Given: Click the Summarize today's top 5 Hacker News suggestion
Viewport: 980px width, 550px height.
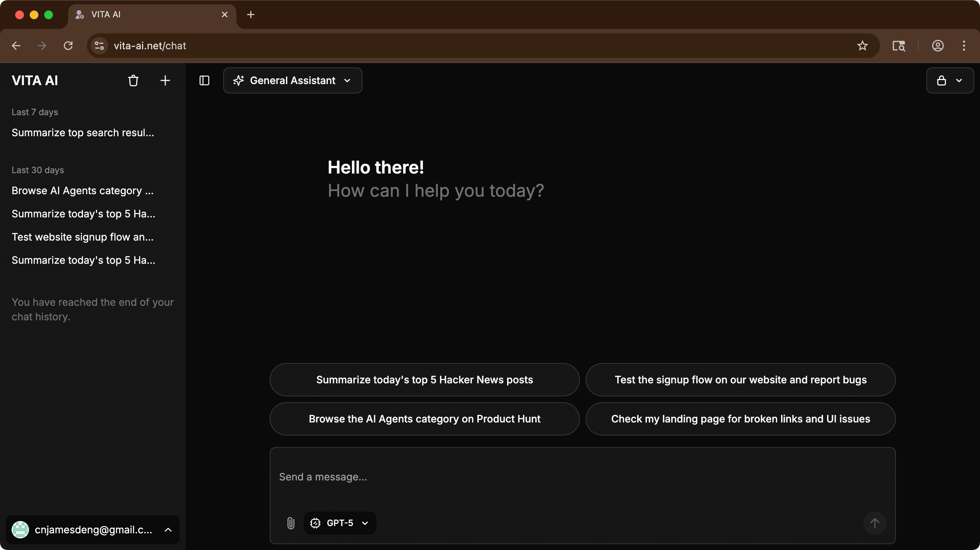Looking at the screenshot, I should tap(424, 380).
